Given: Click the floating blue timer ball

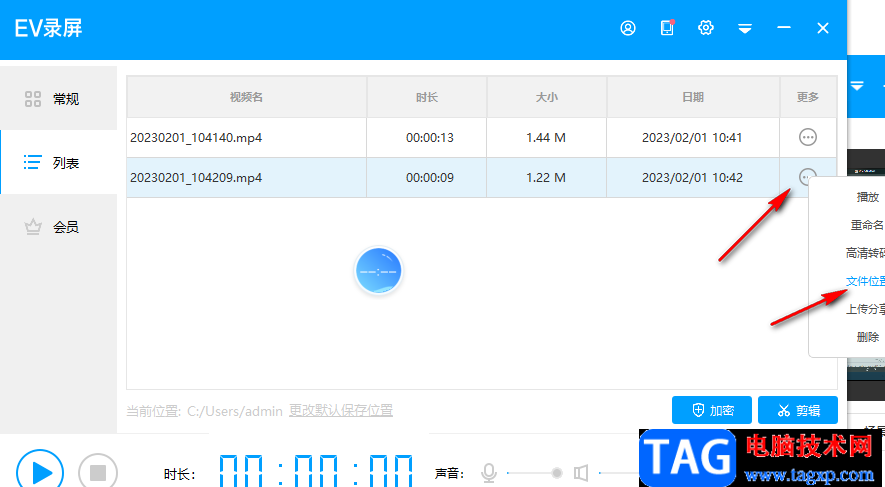Looking at the screenshot, I should pyautogui.click(x=378, y=271).
